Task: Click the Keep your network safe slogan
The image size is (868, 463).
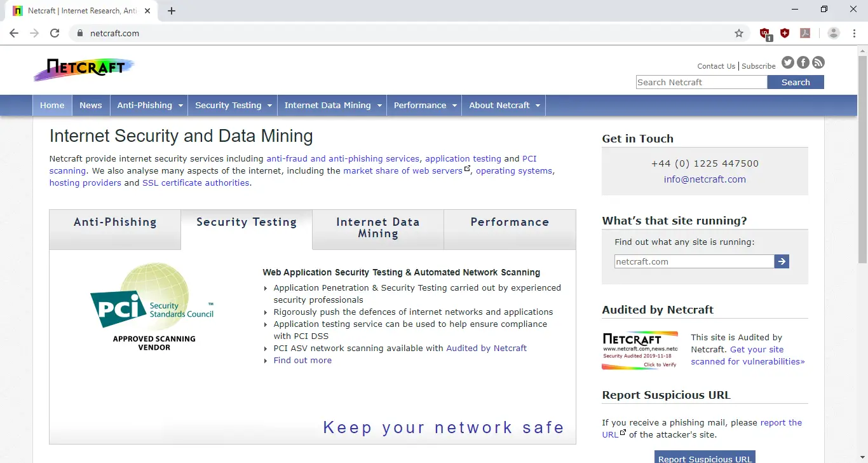Action: click(444, 427)
